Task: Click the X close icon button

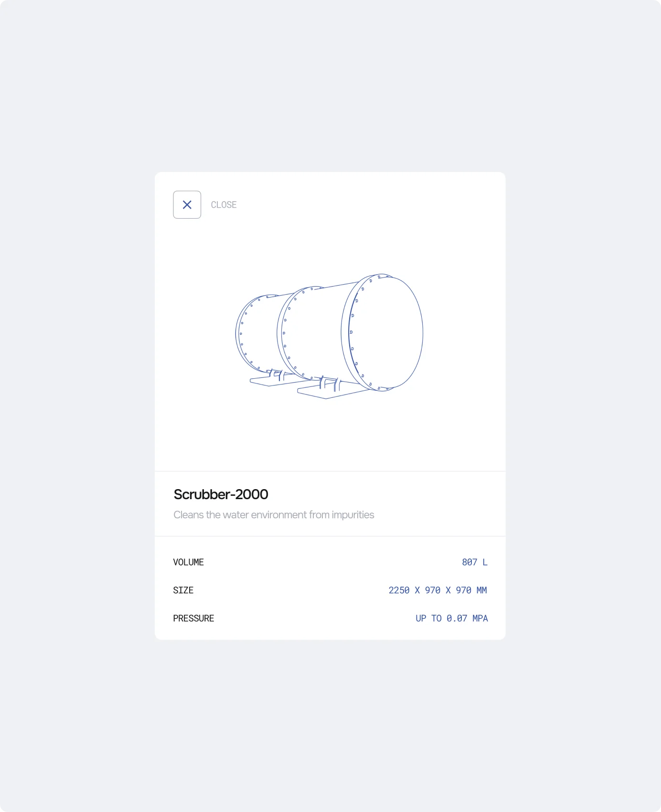Action: (187, 205)
